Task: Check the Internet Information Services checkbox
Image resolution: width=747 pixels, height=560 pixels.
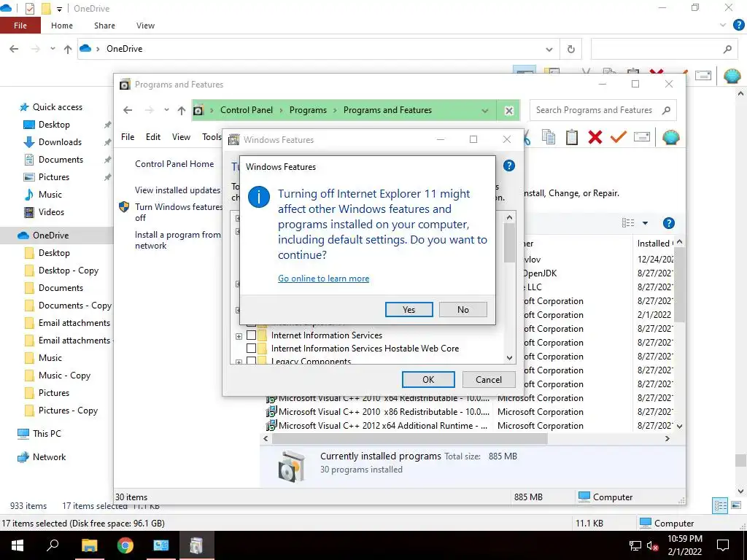Action: (x=251, y=335)
